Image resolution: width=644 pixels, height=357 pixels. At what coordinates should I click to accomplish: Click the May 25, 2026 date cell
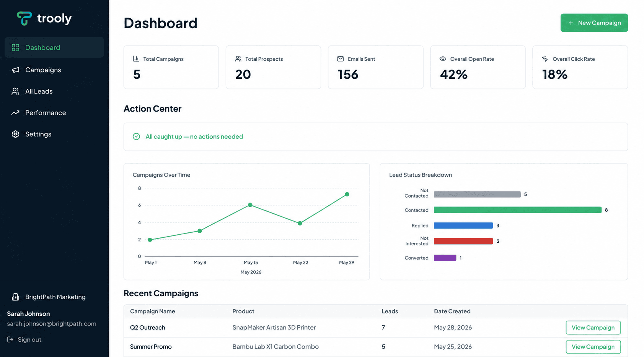(453, 347)
